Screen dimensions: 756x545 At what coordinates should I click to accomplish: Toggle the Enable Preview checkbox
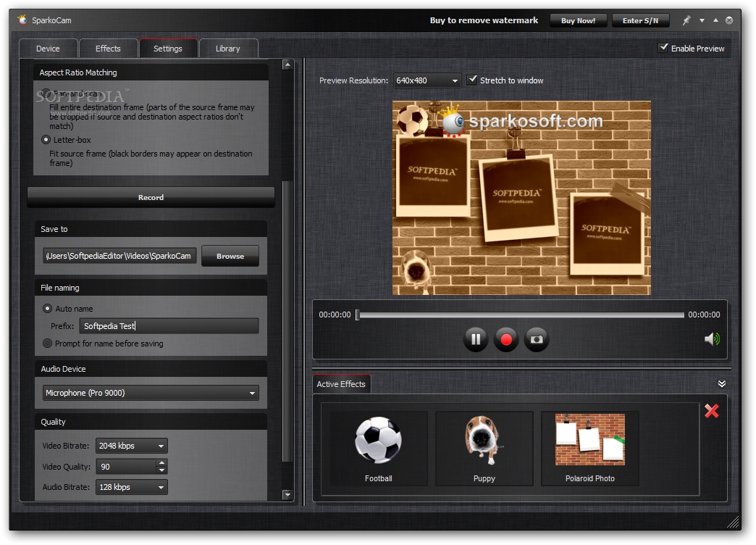pyautogui.click(x=663, y=48)
